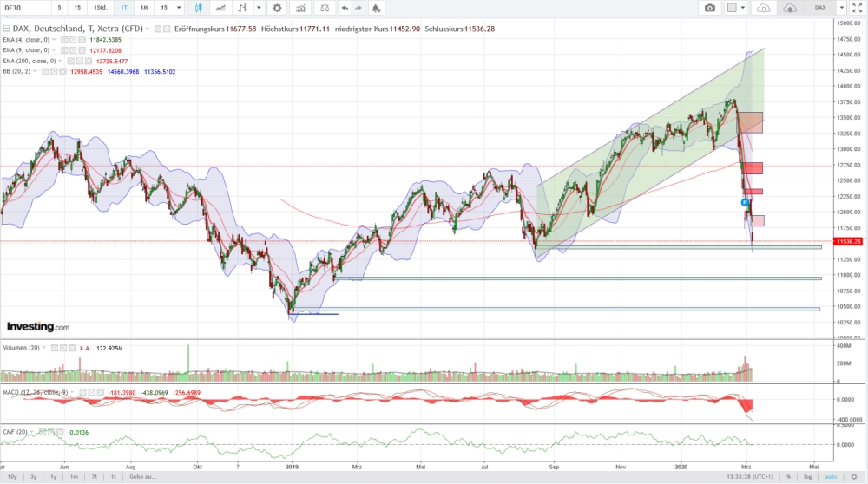Click the Gehe zu... button
868x484 pixels.
pyautogui.click(x=143, y=476)
